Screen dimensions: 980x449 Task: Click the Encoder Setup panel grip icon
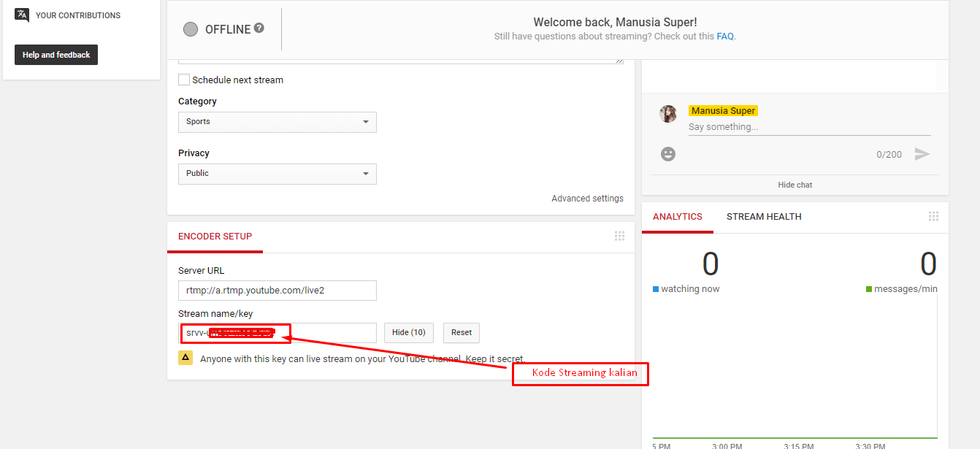(619, 236)
